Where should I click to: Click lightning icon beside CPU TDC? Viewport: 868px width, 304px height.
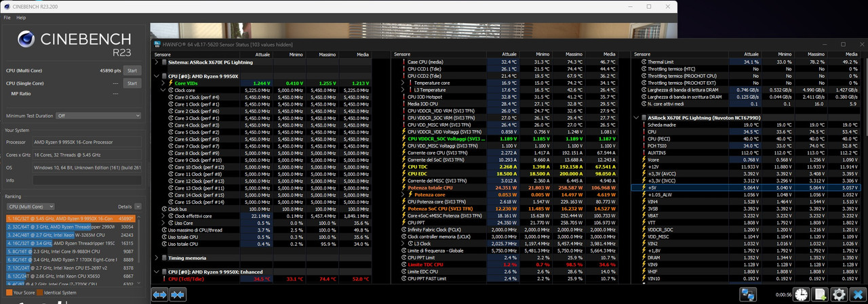point(403,167)
